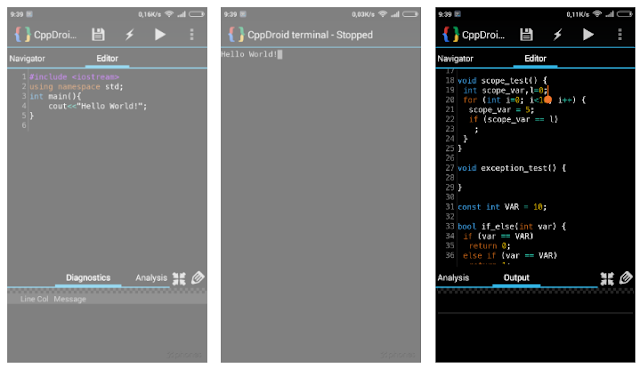The width and height of the screenshot is (640, 369).
Task: Tap battery icon in middle screen status bar
Action: click(x=410, y=14)
